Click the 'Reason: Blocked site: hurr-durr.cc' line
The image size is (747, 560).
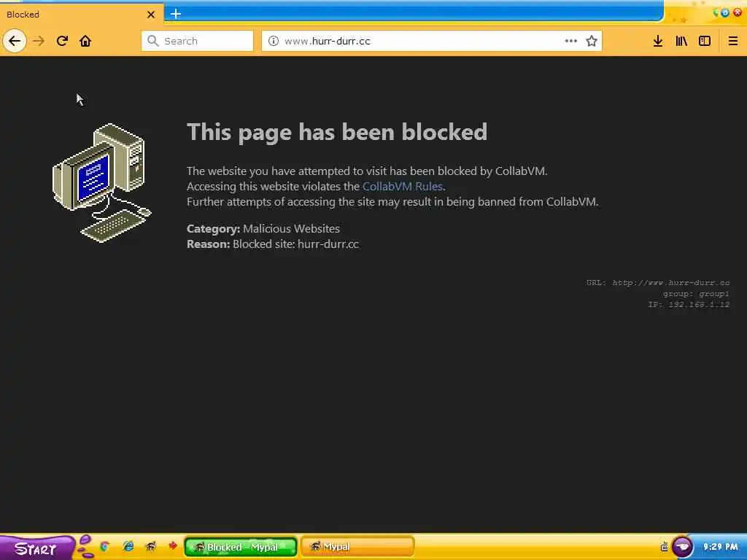point(273,244)
